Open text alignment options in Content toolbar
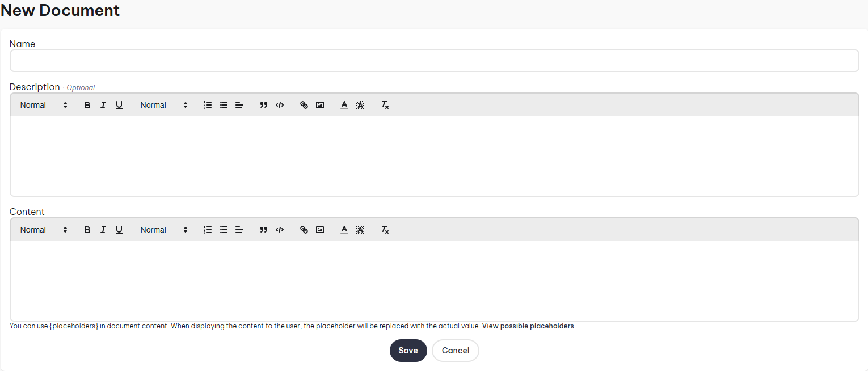868x371 pixels. (x=239, y=230)
